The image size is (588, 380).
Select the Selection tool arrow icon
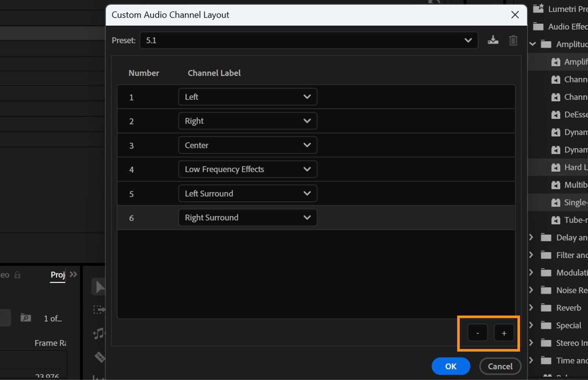(x=98, y=287)
